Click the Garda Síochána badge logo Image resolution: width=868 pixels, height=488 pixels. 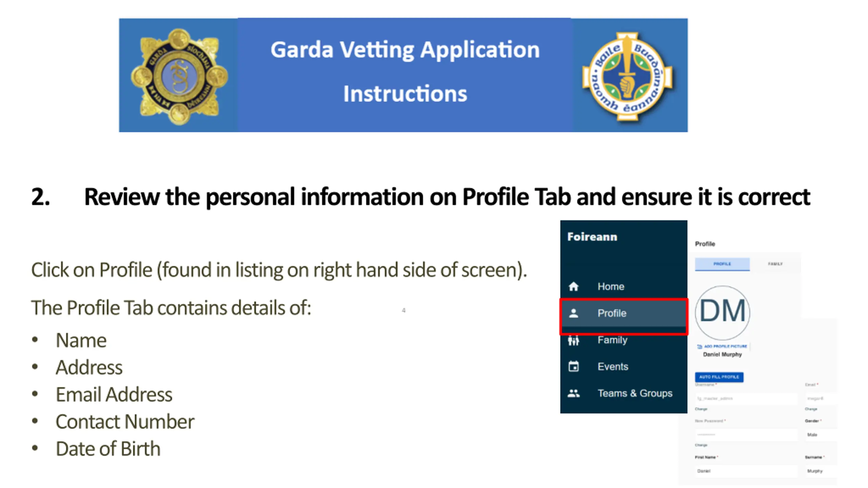179,77
